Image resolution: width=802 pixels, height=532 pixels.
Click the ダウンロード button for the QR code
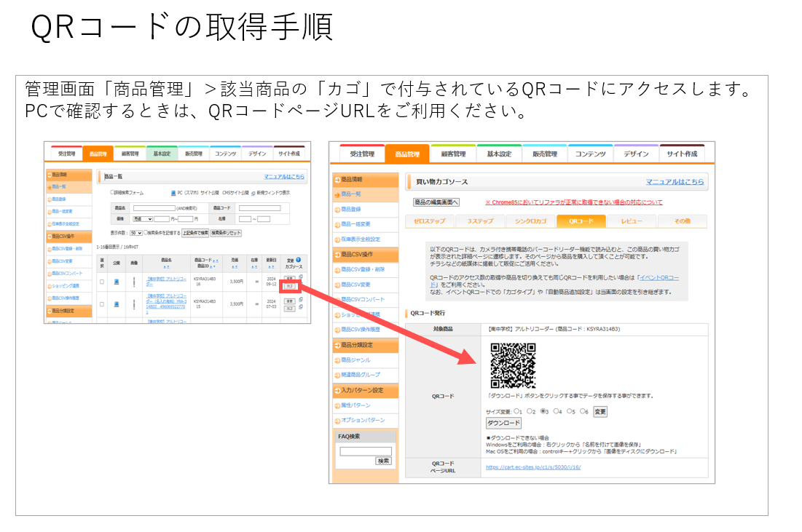tap(503, 423)
